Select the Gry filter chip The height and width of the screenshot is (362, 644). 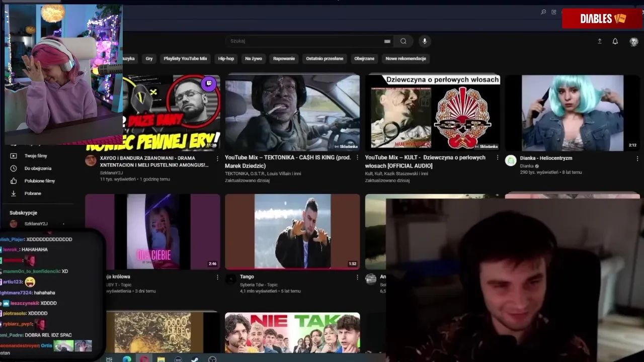(x=149, y=59)
